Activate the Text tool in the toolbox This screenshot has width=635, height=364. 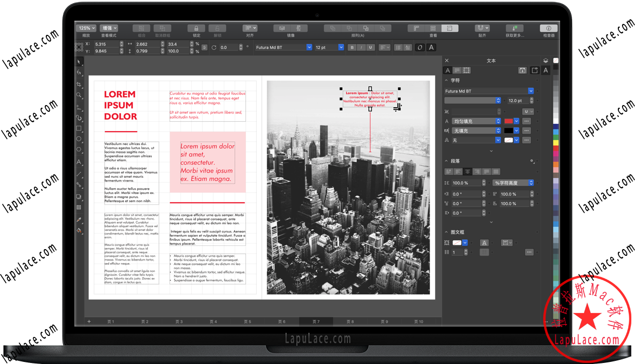tap(79, 162)
